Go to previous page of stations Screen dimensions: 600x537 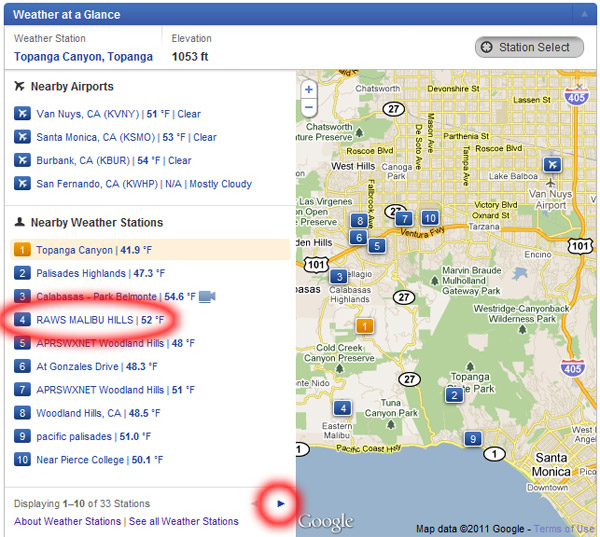tap(255, 504)
